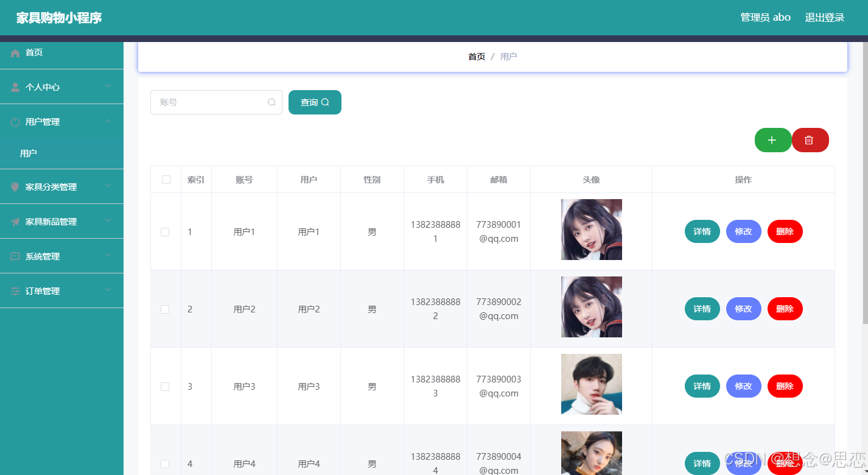This screenshot has height=475, width=868.
Task: Expand 家具分类管理 menu chevron
Action: [x=108, y=186]
